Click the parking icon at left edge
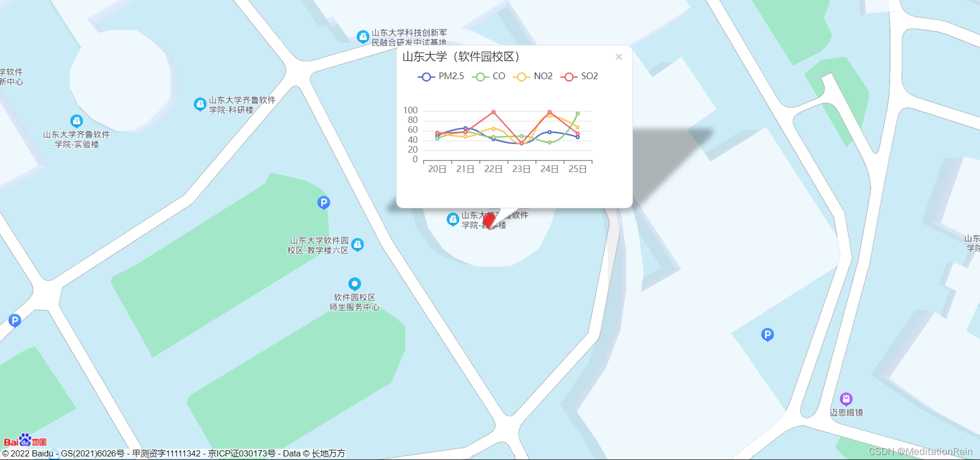The image size is (980, 460). click(x=15, y=321)
